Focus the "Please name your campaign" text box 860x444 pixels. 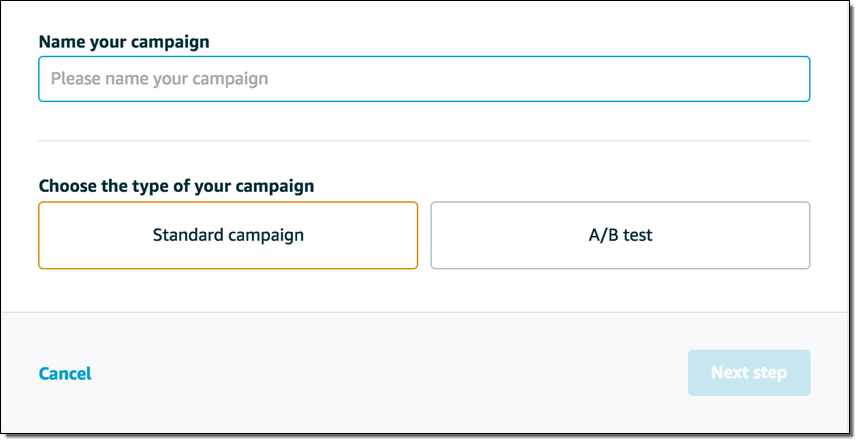point(424,79)
